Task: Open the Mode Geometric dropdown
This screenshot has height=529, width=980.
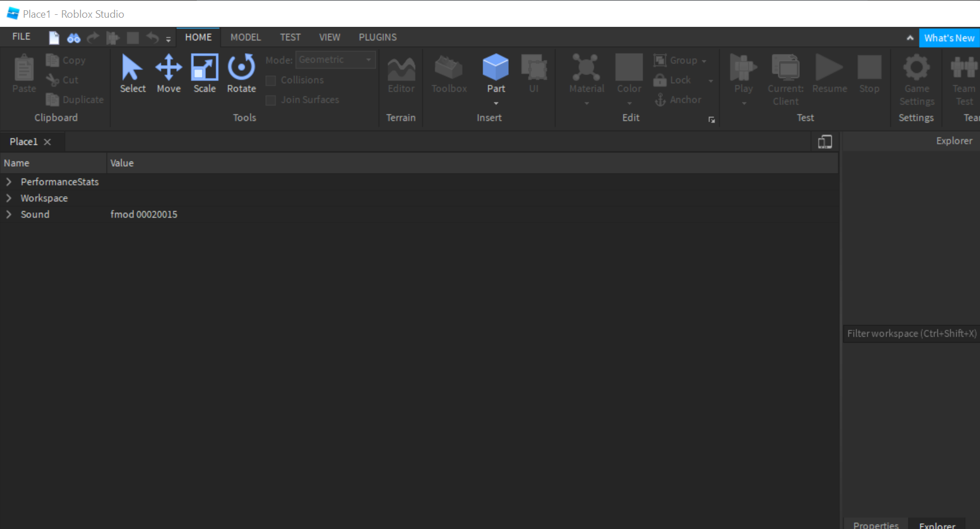Action: click(335, 59)
